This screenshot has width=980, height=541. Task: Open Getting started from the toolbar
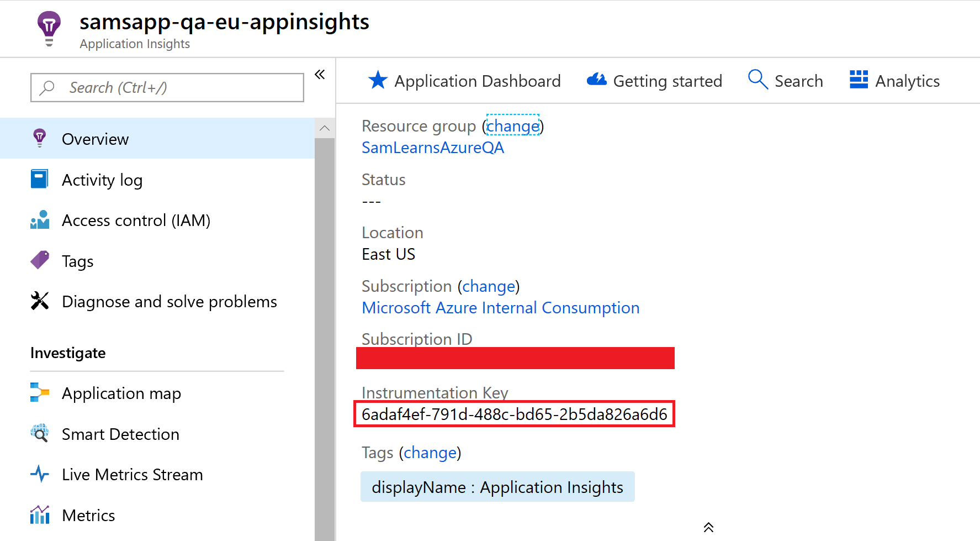pyautogui.click(x=654, y=81)
